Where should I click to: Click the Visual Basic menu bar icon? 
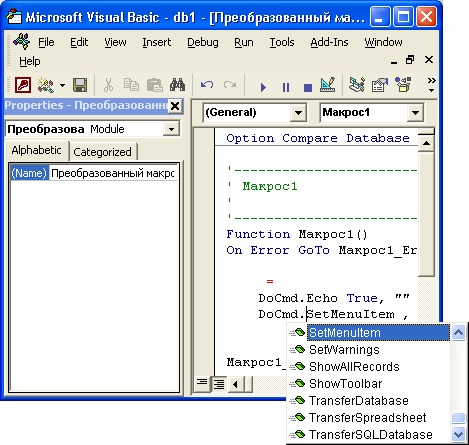pos(21,42)
